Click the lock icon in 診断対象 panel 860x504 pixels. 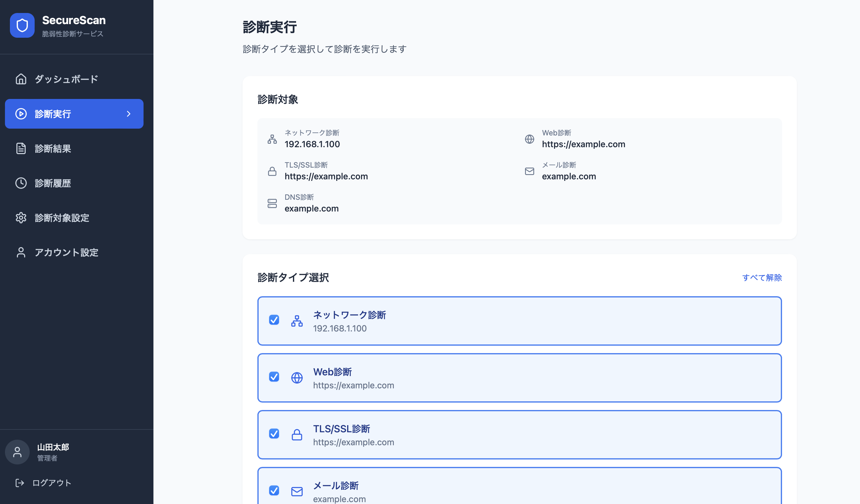click(x=272, y=171)
